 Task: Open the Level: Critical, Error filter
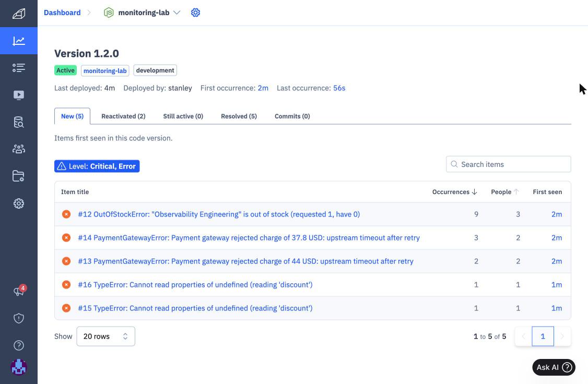point(97,166)
